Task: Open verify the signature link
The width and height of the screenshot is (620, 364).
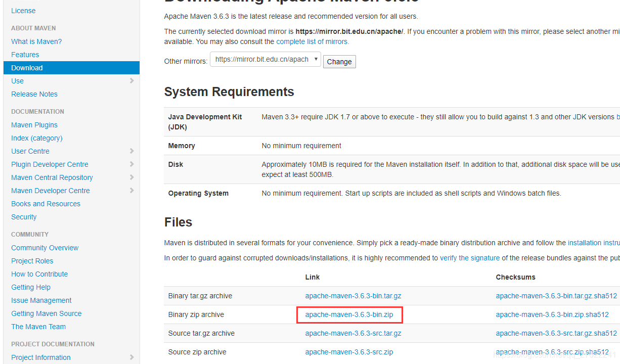Action: tap(470, 258)
